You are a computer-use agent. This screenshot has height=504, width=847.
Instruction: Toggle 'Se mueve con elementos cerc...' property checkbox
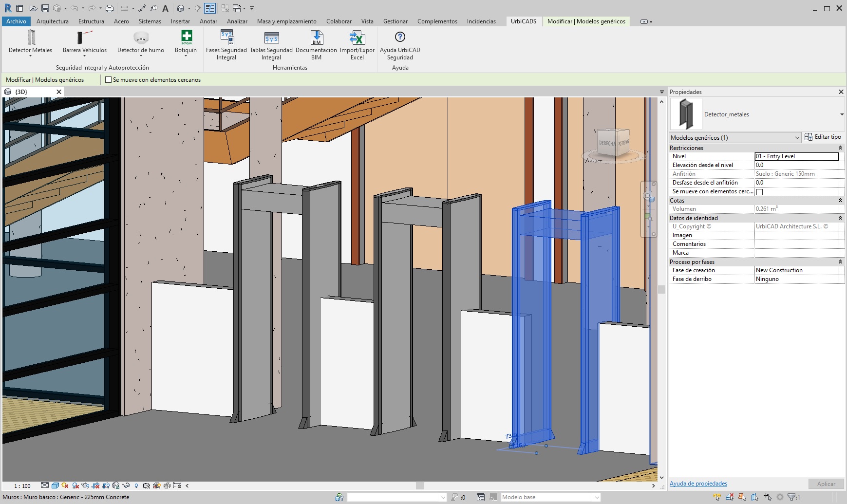tap(759, 192)
